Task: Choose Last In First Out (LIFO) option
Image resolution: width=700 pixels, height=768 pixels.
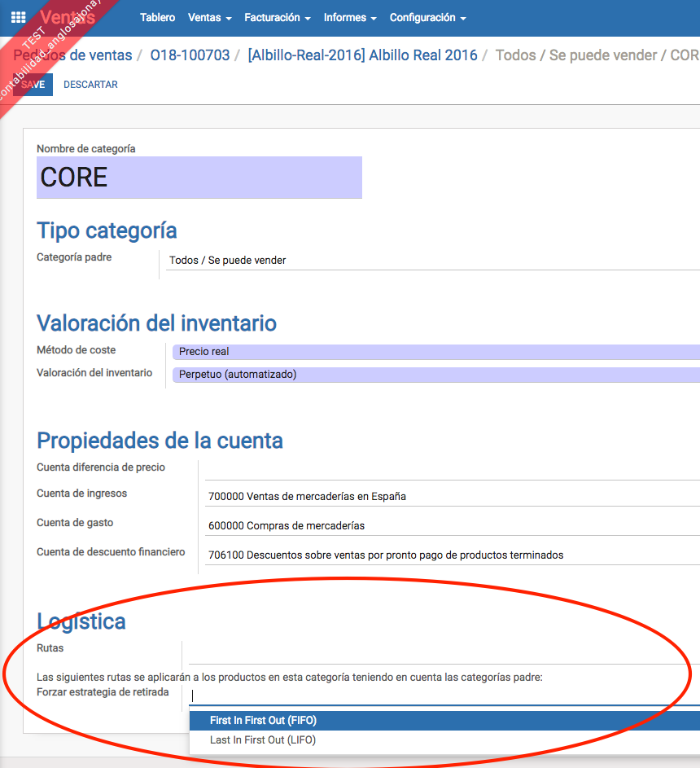Action: tap(263, 740)
